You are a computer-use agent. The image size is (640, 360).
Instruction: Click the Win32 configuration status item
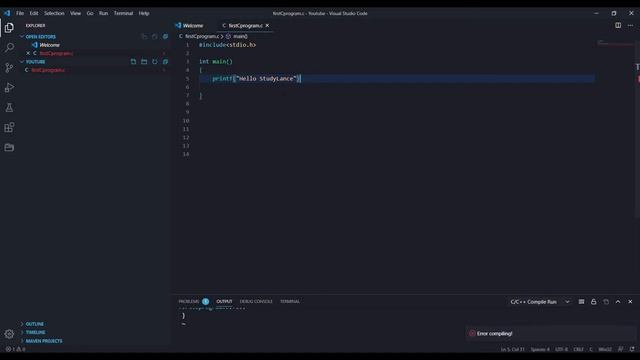605,349
